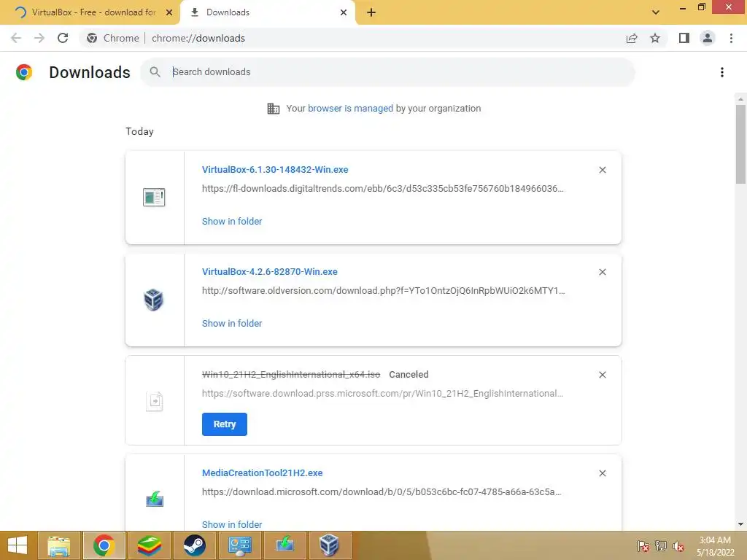Screen dimensions: 747x560
Task: Click the taskbar clock showing 3:04 AM
Action: tap(715, 546)
